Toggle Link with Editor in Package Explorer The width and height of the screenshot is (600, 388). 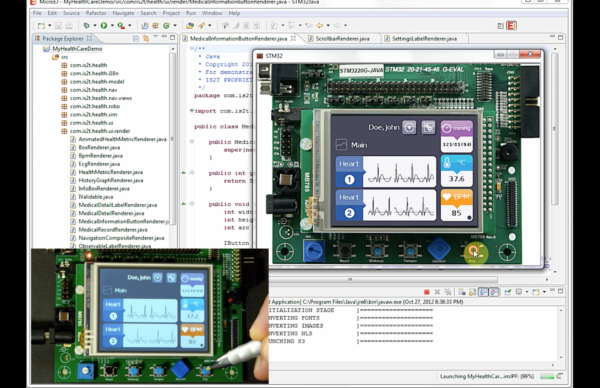tap(146, 38)
